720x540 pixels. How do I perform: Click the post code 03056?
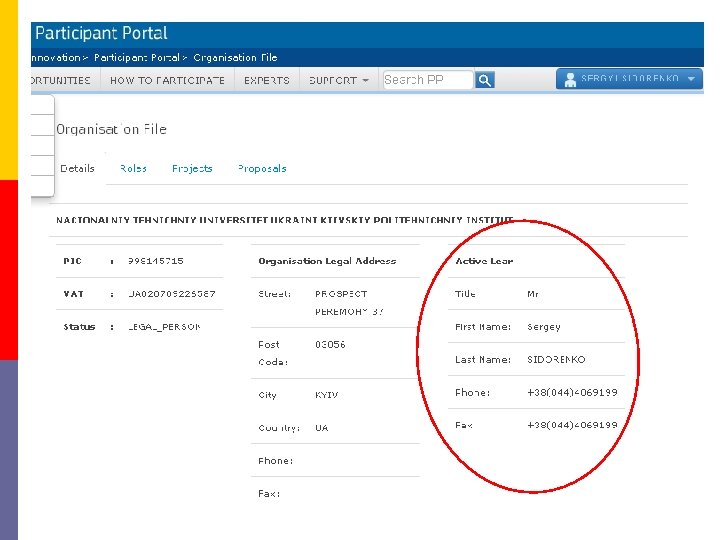click(330, 344)
